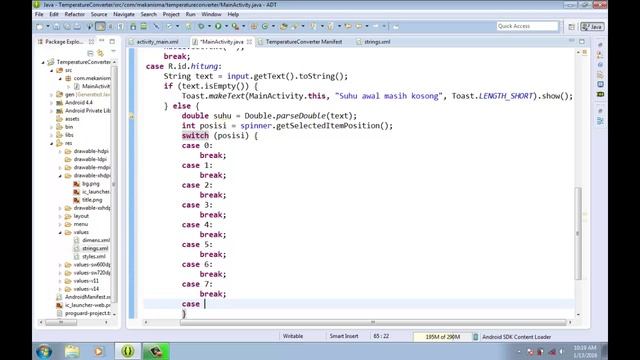Viewport: 640px width, 360px height.
Task: Expand the gen folder
Action: point(51,95)
